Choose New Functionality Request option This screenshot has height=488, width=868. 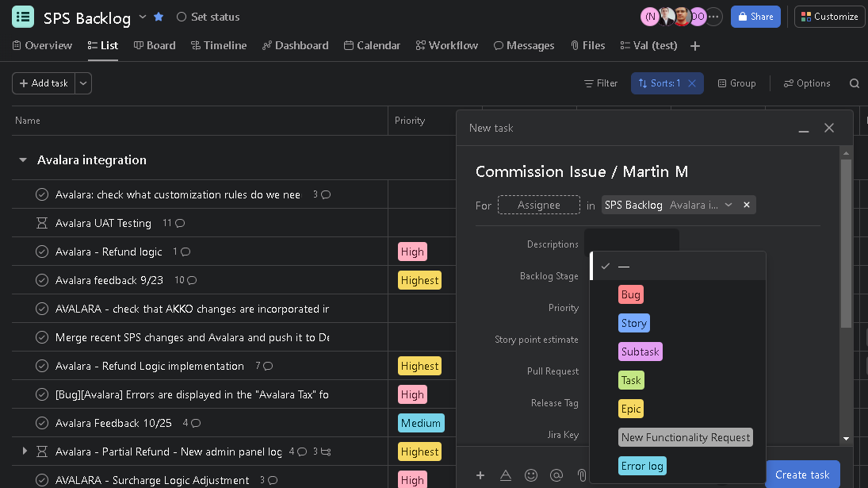tap(686, 437)
